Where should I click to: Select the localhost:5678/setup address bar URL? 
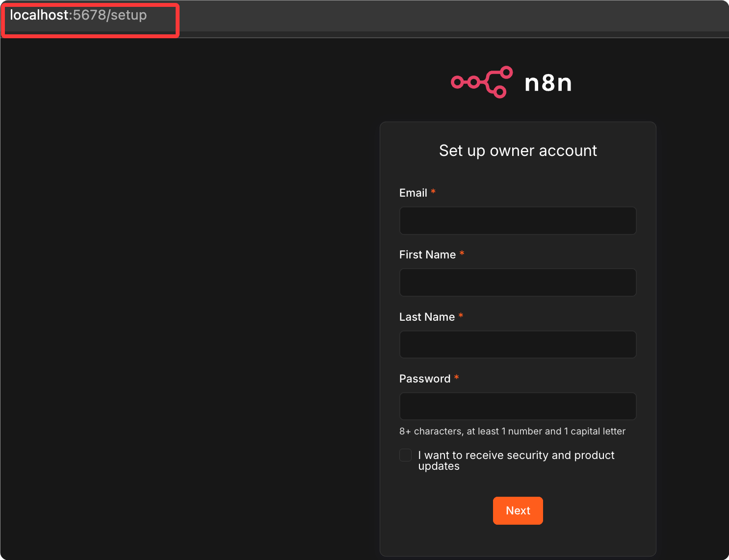(x=78, y=15)
